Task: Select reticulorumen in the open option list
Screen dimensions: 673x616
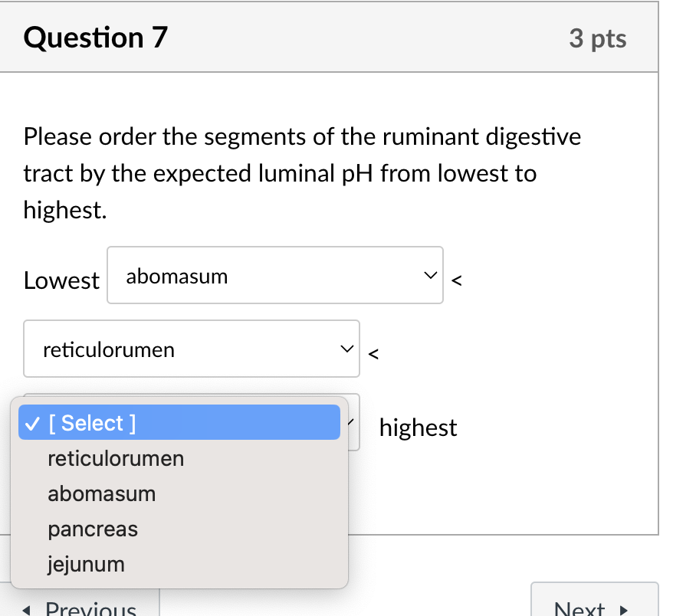Action: pyautogui.click(x=115, y=458)
